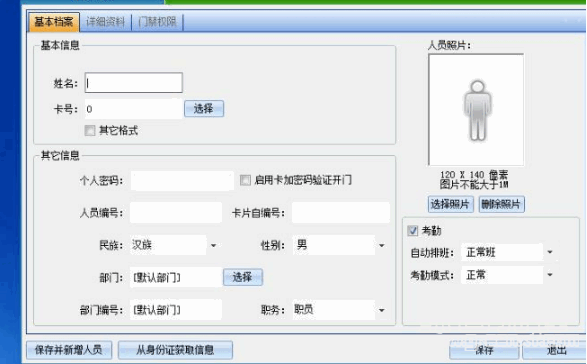Click the 卡片自编号 input field
The height and width of the screenshot is (364, 587).
pos(341,213)
